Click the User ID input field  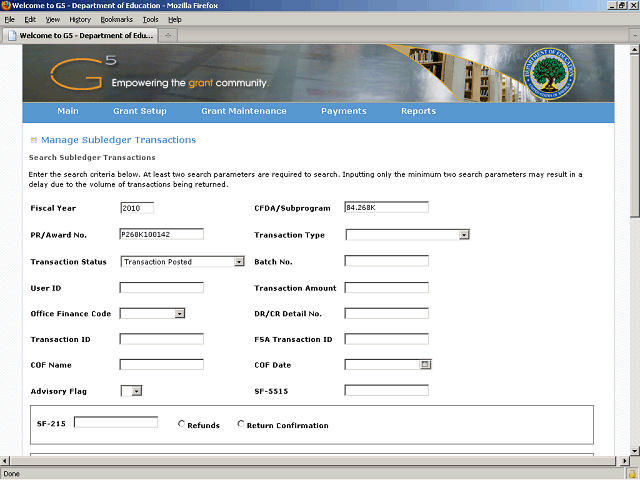pyautogui.click(x=162, y=288)
